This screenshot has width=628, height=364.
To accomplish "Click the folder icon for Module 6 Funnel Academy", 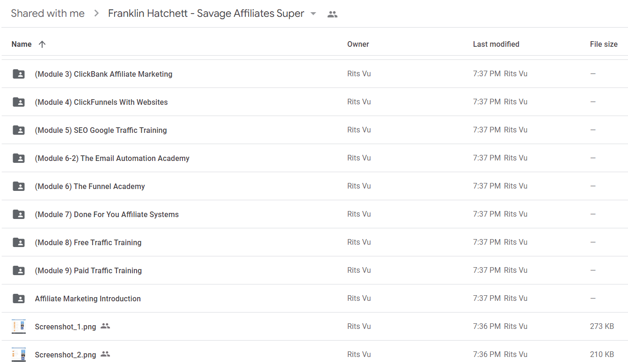I will [x=19, y=186].
